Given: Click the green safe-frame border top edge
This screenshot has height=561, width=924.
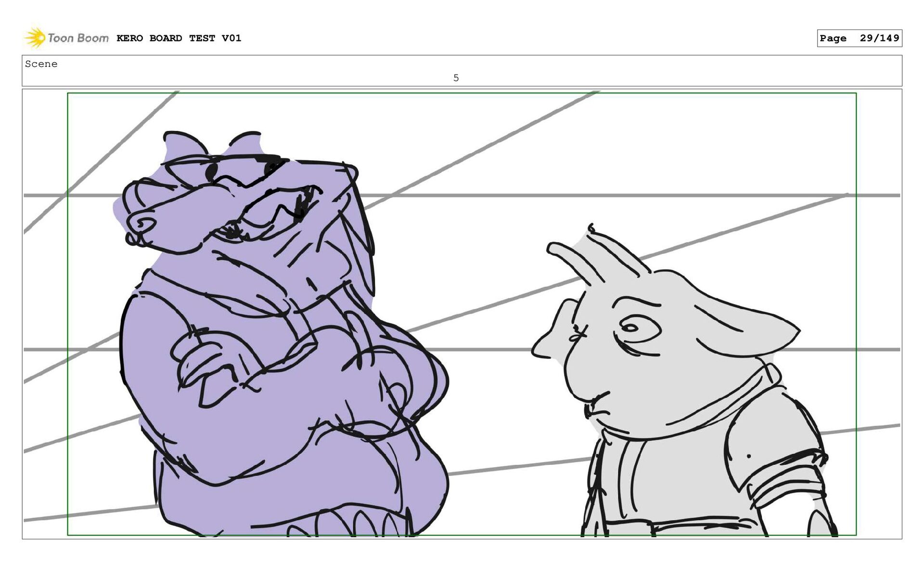Looking at the screenshot, I should pos(462,93).
